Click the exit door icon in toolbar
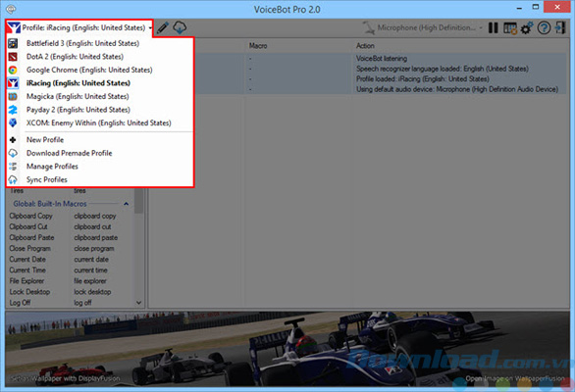The width and height of the screenshot is (575, 392). pyautogui.click(x=560, y=27)
